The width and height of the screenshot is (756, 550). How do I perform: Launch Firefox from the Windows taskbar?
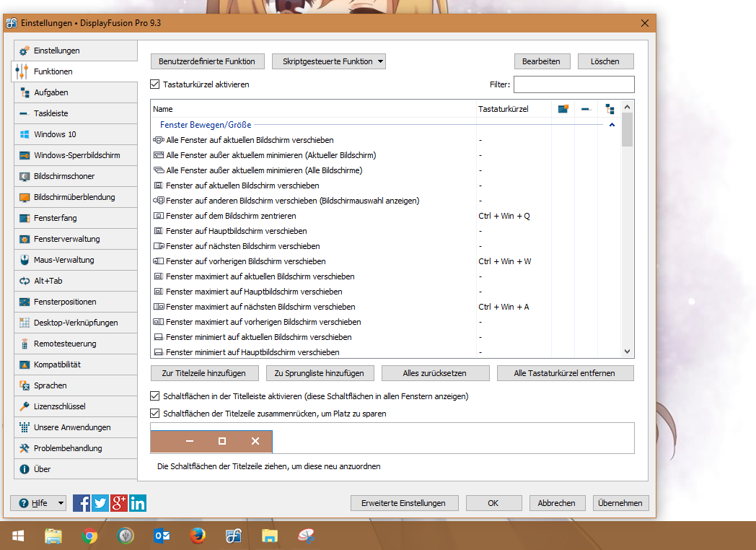[198, 536]
